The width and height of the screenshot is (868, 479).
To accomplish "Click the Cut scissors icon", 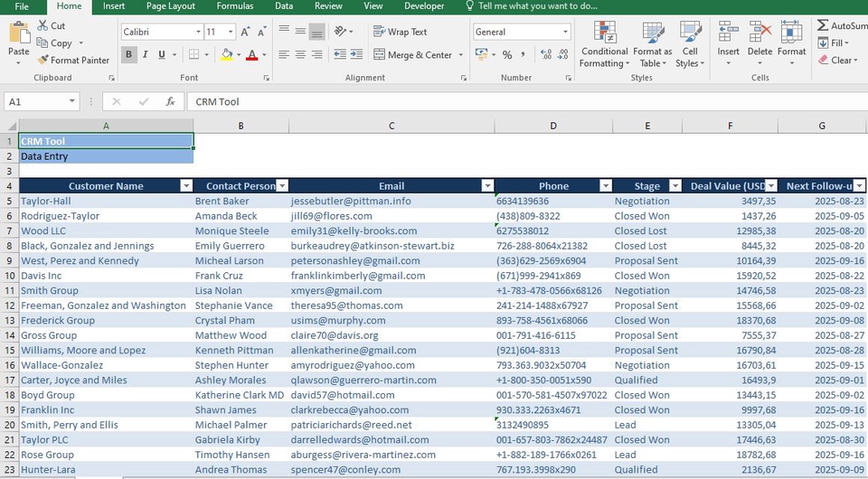I will [42, 26].
